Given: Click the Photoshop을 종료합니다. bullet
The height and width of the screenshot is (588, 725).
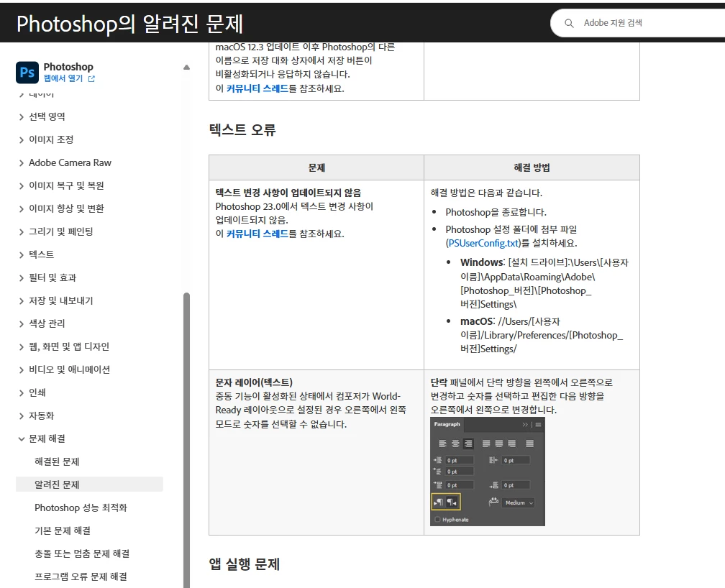Looking at the screenshot, I should tap(496, 212).
